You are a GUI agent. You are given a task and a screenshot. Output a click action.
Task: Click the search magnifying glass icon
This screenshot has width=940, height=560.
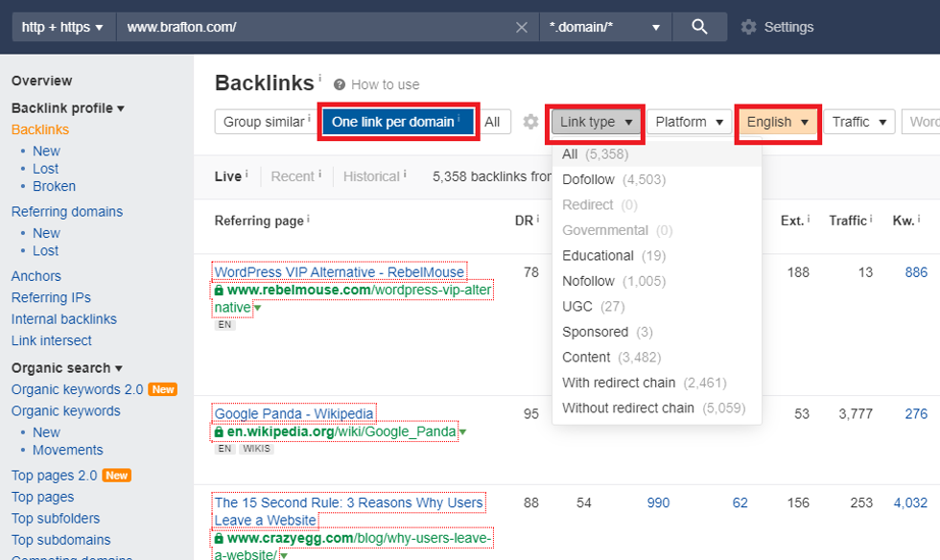(699, 26)
